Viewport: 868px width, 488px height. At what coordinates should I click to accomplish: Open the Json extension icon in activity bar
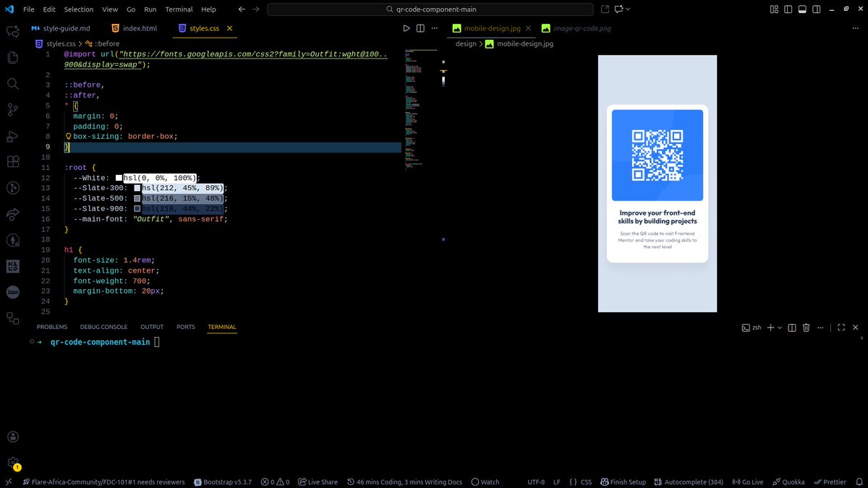12,292
